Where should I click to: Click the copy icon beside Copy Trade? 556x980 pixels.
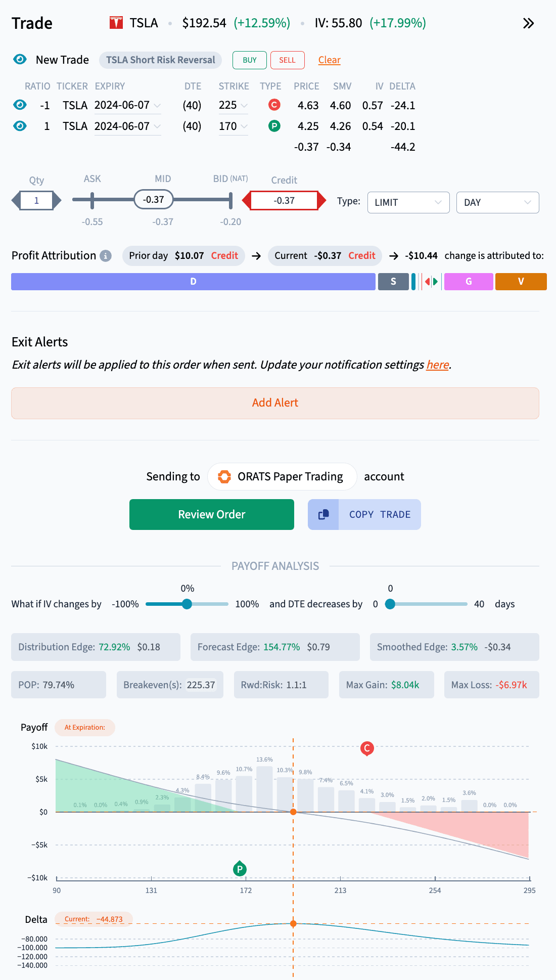(323, 515)
